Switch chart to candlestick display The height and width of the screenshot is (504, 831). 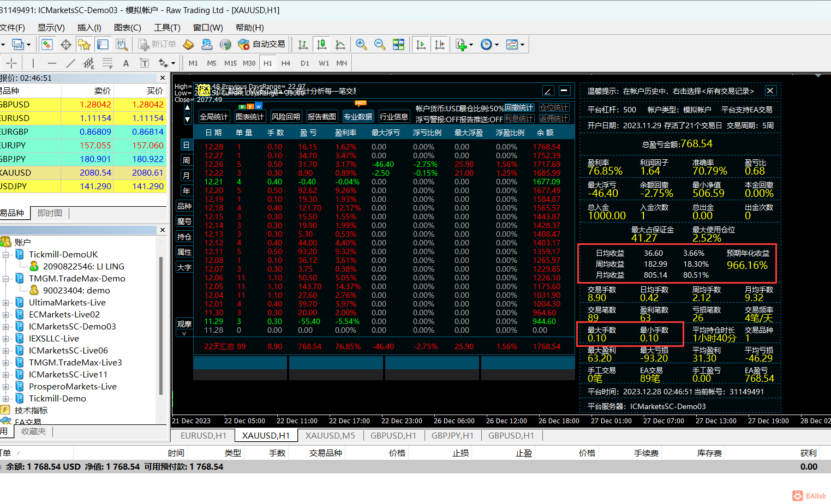click(322, 45)
